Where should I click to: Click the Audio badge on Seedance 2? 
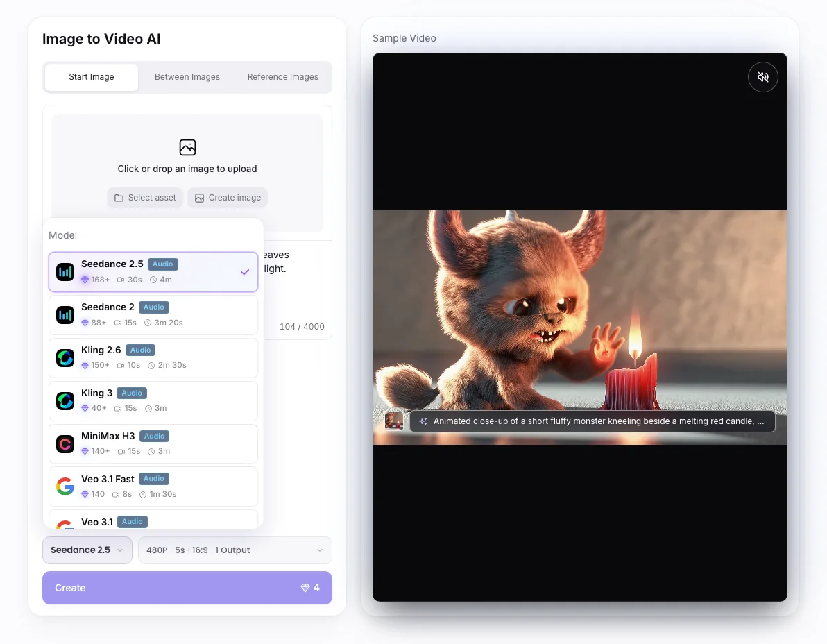[x=154, y=307]
